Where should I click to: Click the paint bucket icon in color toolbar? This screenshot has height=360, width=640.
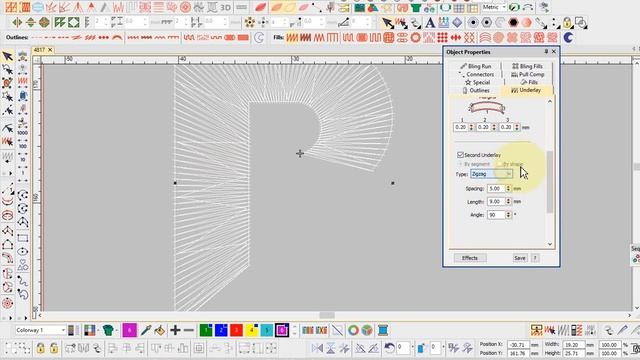tap(160, 330)
